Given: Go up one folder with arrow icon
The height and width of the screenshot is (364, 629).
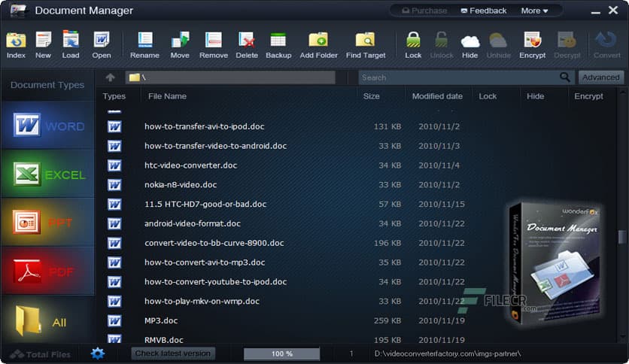Looking at the screenshot, I should 111,77.
